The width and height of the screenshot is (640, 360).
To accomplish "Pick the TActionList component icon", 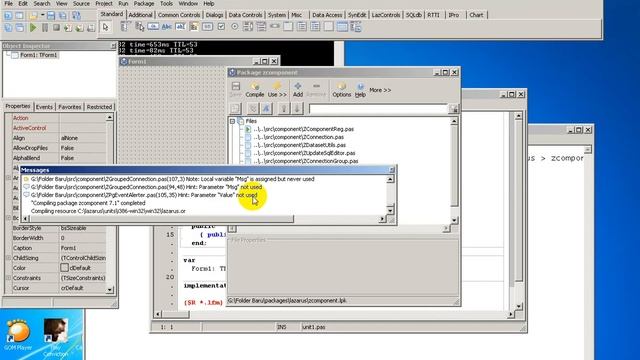I will pyautogui.click(x=356, y=27).
